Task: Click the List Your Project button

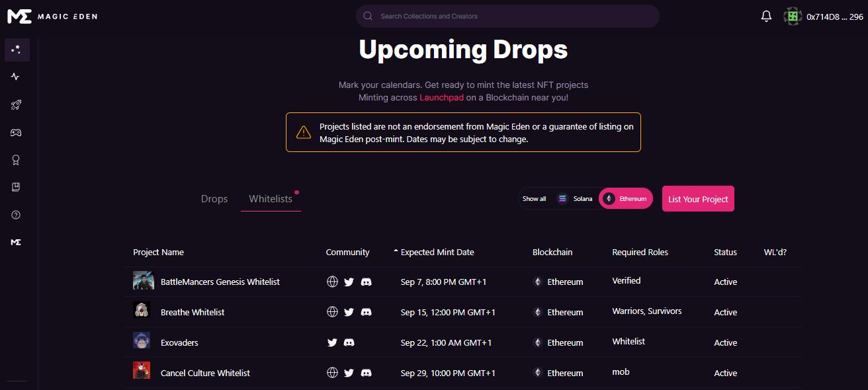Action: click(x=698, y=199)
